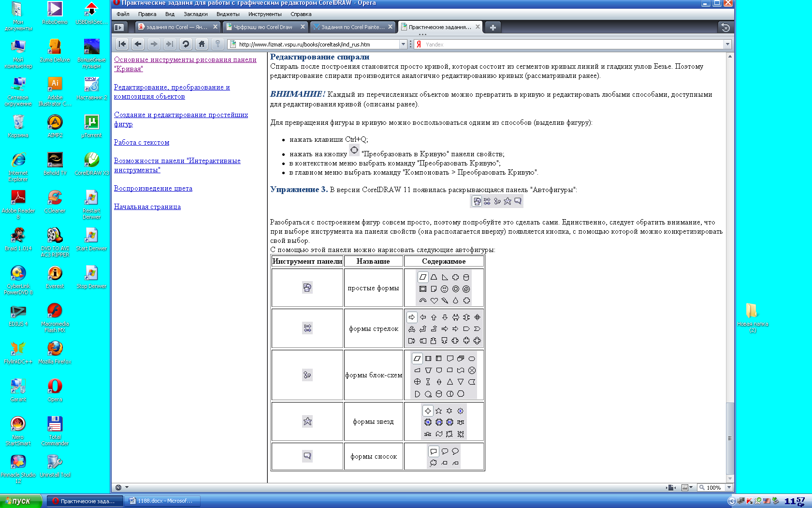Switch to the 1188.docx Microsoft Word taskbar button
The image size is (812, 508).
click(162, 501)
